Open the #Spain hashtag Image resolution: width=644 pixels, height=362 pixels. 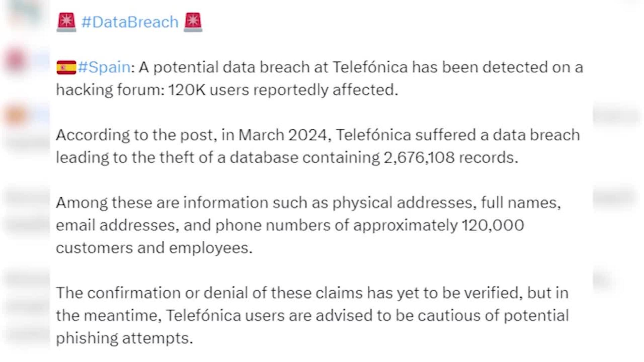tap(104, 67)
